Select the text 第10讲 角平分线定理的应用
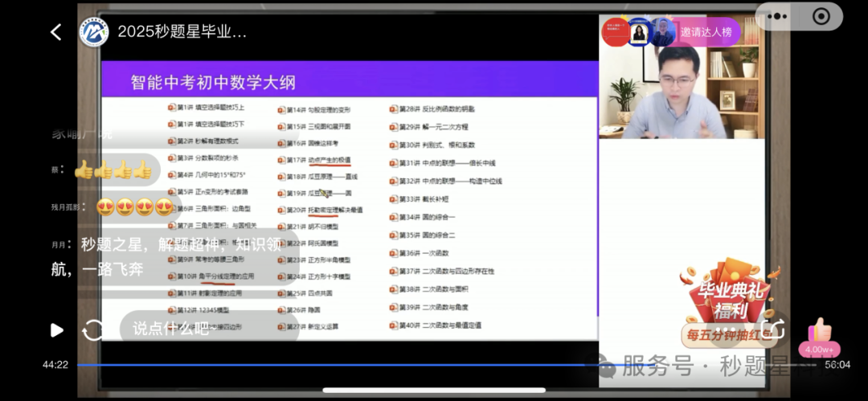The width and height of the screenshot is (868, 401). click(x=215, y=276)
